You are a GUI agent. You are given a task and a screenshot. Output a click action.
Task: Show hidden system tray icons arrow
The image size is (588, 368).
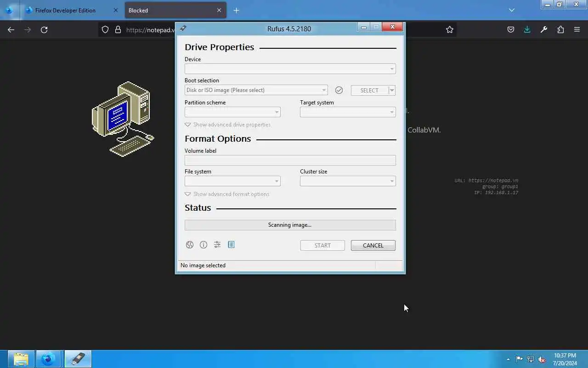coord(508,359)
